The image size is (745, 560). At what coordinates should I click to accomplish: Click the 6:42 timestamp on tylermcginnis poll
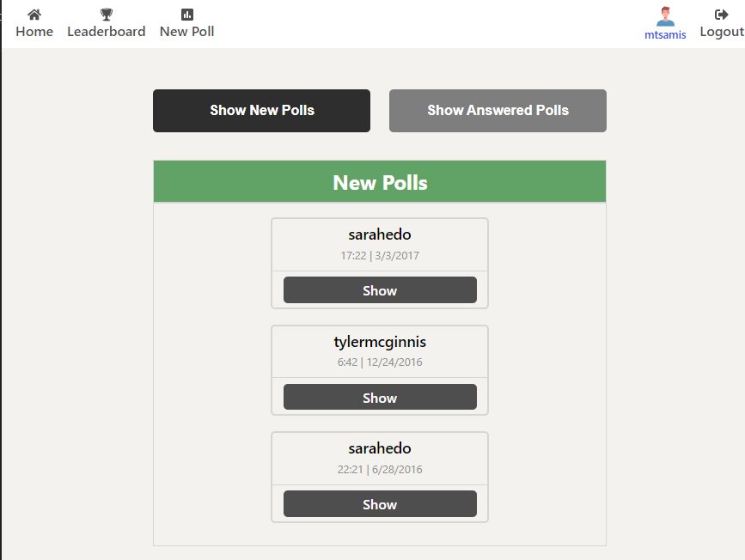click(x=380, y=362)
